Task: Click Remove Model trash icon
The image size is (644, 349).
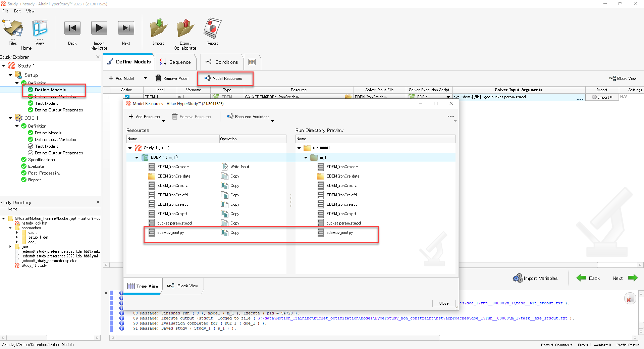Action: (158, 78)
